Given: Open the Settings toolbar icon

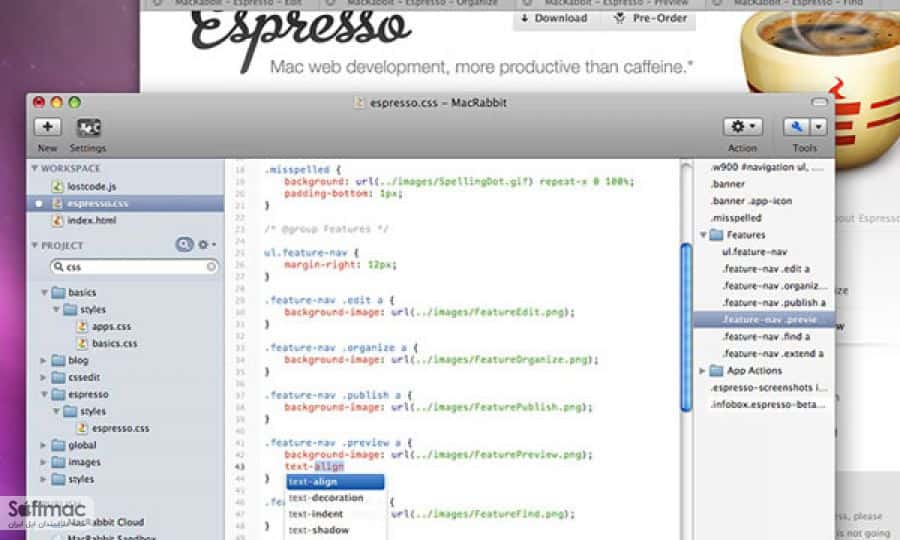Looking at the screenshot, I should tap(88, 127).
